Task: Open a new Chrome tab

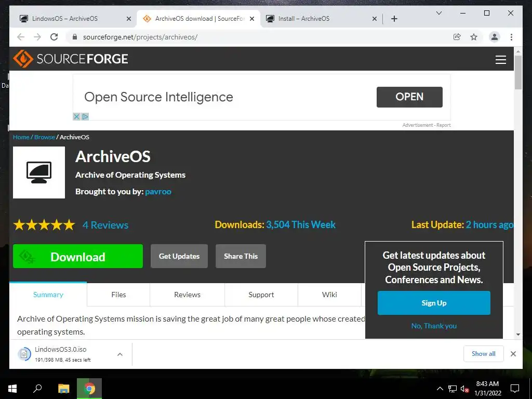Action: [394, 19]
